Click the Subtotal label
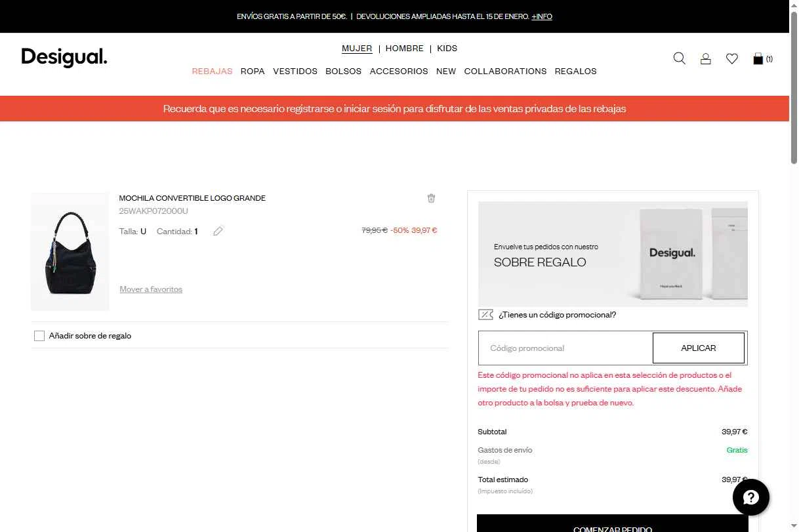Image resolution: width=799 pixels, height=532 pixels. point(492,432)
